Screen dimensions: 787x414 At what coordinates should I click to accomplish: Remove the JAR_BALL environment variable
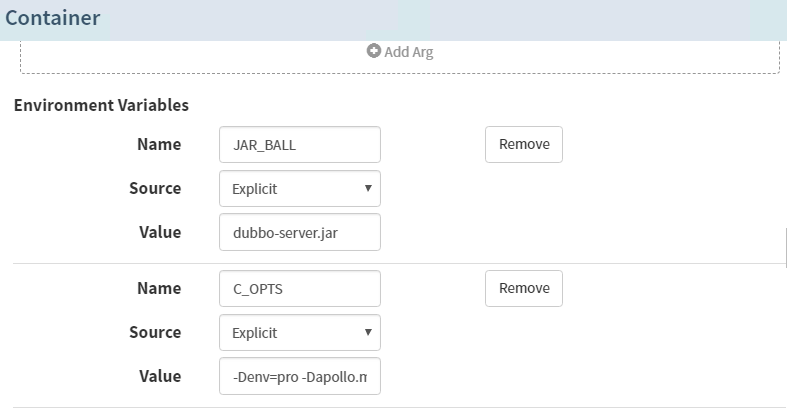tap(524, 144)
